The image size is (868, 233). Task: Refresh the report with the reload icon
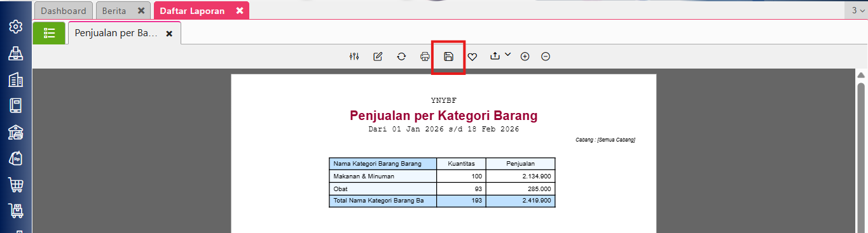point(401,57)
